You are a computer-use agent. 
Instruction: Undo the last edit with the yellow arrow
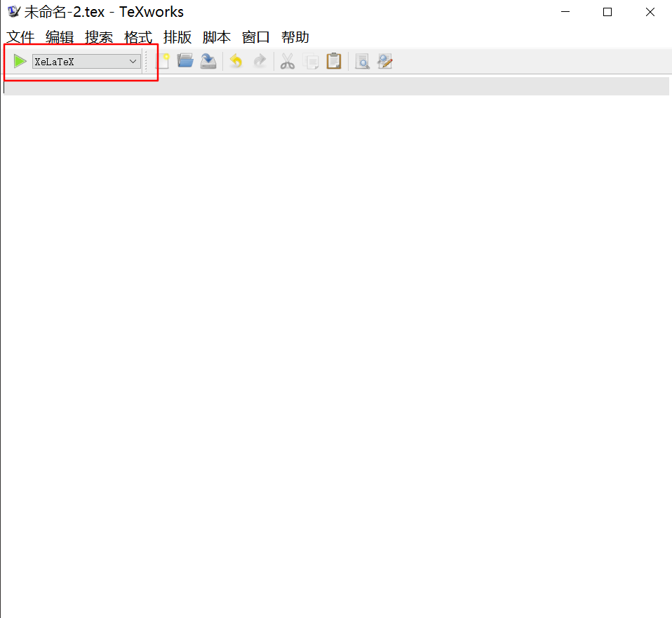[x=236, y=61]
